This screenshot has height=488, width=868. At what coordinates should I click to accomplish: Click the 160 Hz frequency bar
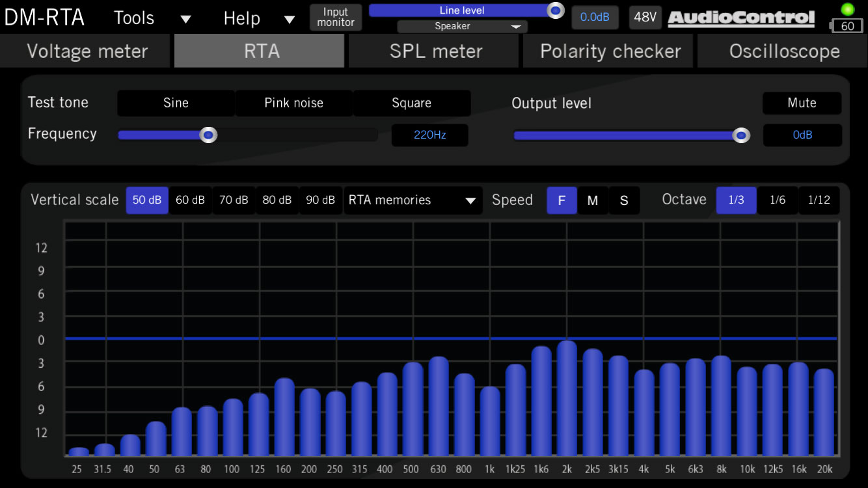[x=284, y=417]
